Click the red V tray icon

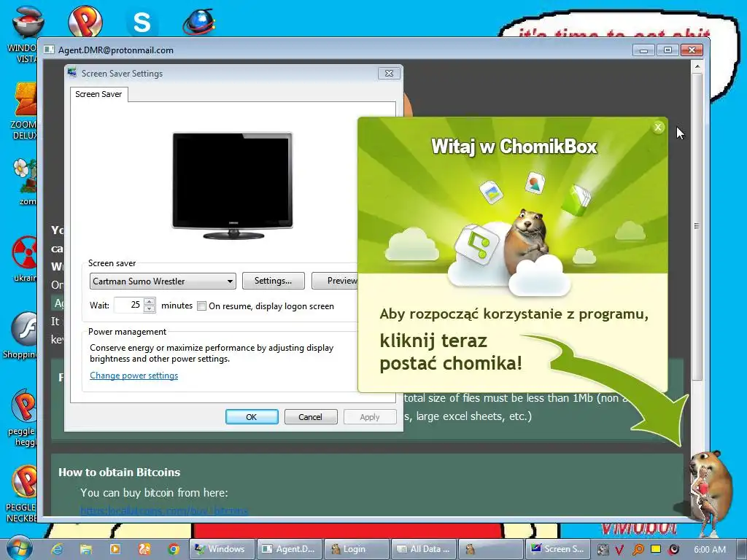point(619,550)
